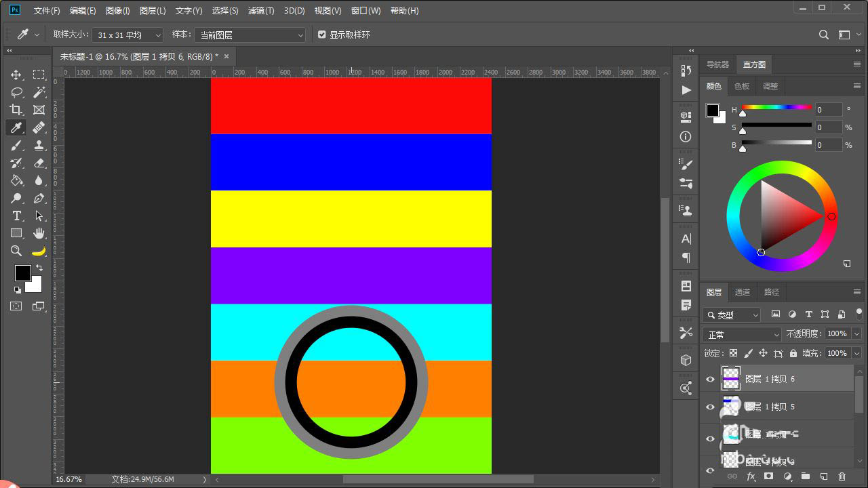Select the Hand tool
Viewport: 868px width, 488px height.
pyautogui.click(x=39, y=233)
